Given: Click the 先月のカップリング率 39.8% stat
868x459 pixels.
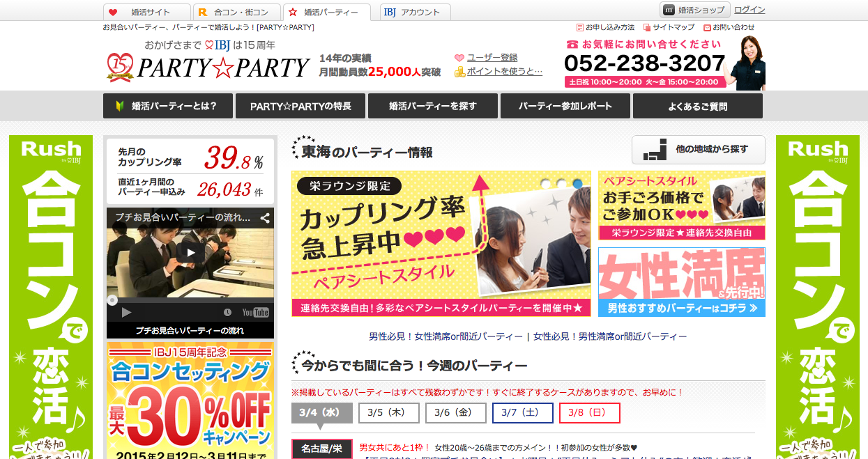Looking at the screenshot, I should (x=190, y=157).
